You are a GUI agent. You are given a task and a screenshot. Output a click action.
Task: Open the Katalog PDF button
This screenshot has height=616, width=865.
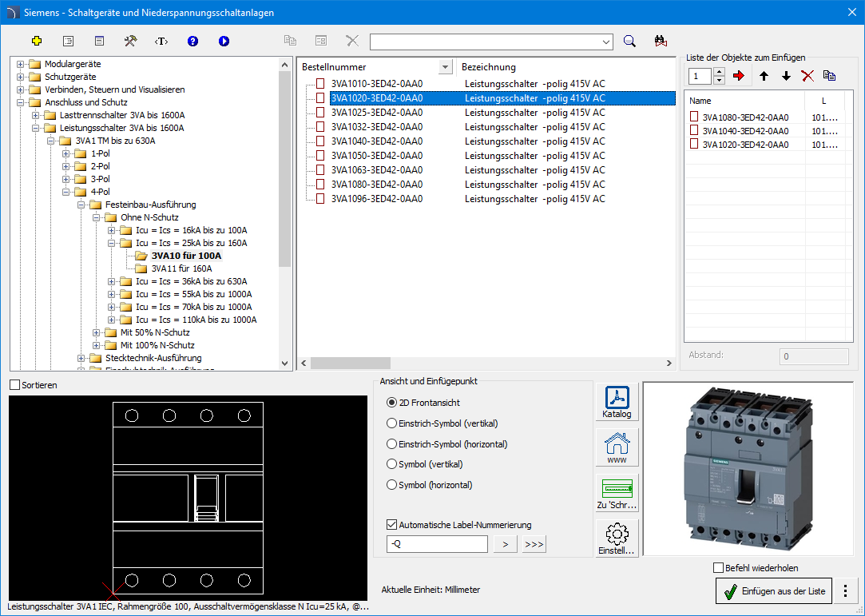(x=617, y=403)
